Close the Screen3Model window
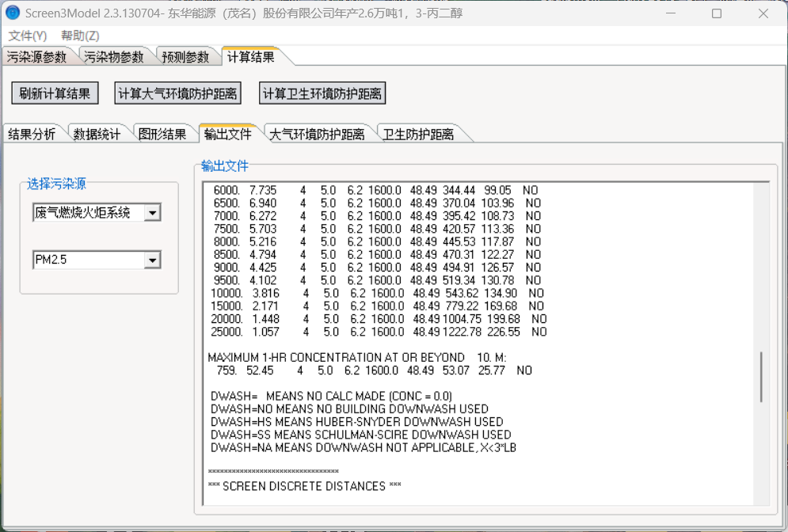Screen dimensions: 788x532 point(763,13)
